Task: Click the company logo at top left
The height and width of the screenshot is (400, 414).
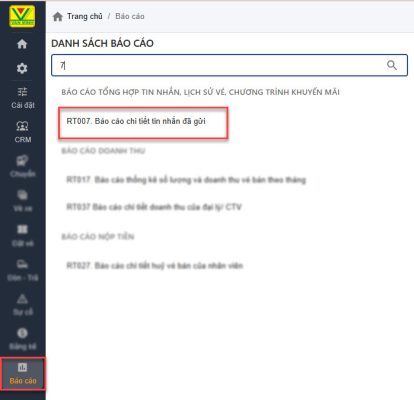Action: 22,16
